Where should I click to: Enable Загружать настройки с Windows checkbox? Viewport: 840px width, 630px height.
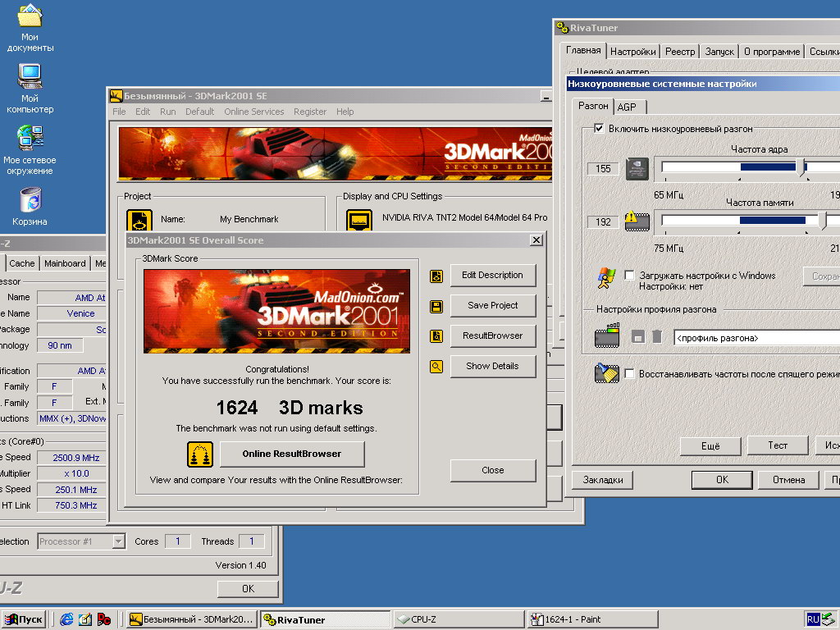pyautogui.click(x=630, y=276)
